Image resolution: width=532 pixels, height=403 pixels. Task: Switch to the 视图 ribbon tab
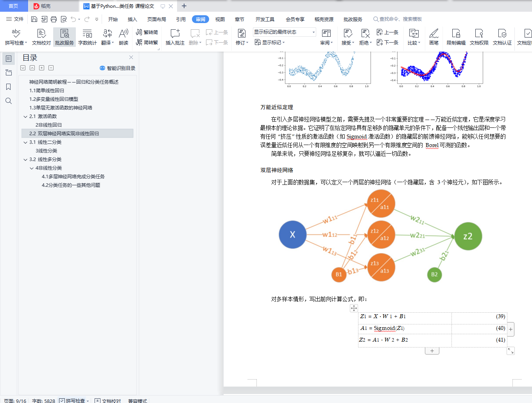(x=220, y=19)
